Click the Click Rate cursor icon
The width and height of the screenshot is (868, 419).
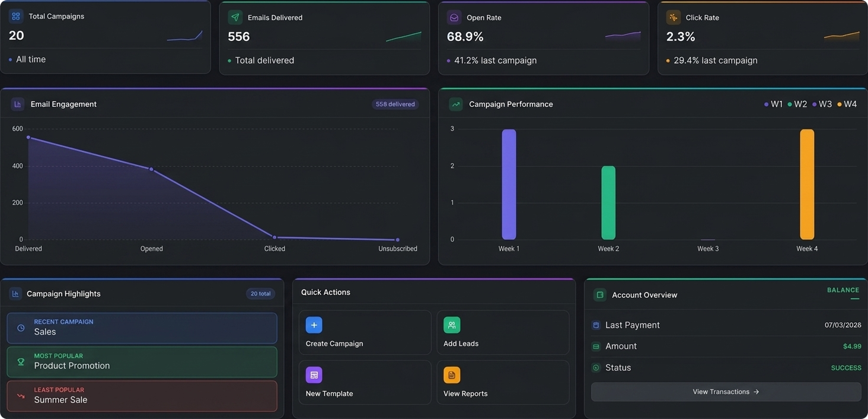pyautogui.click(x=674, y=17)
